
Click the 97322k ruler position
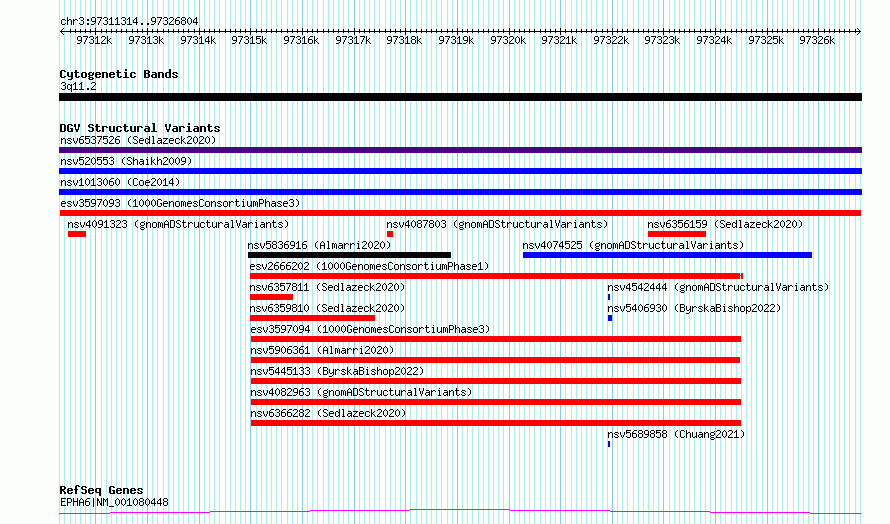[611, 40]
